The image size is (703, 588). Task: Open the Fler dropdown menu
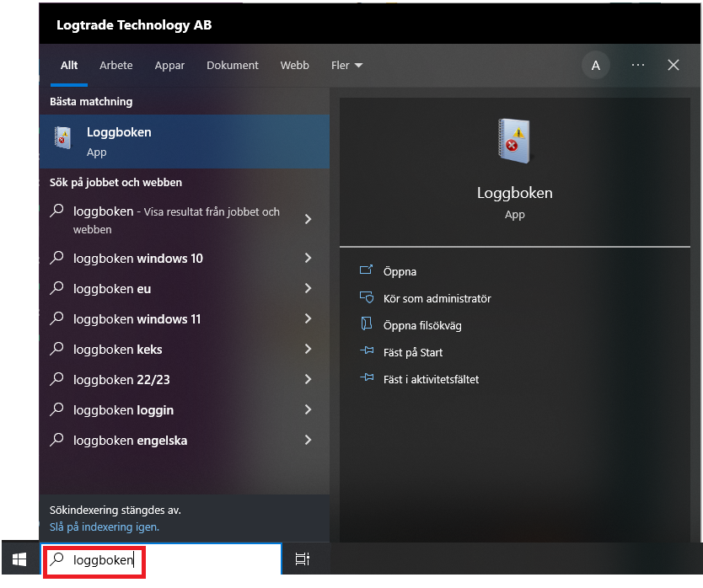(x=346, y=66)
